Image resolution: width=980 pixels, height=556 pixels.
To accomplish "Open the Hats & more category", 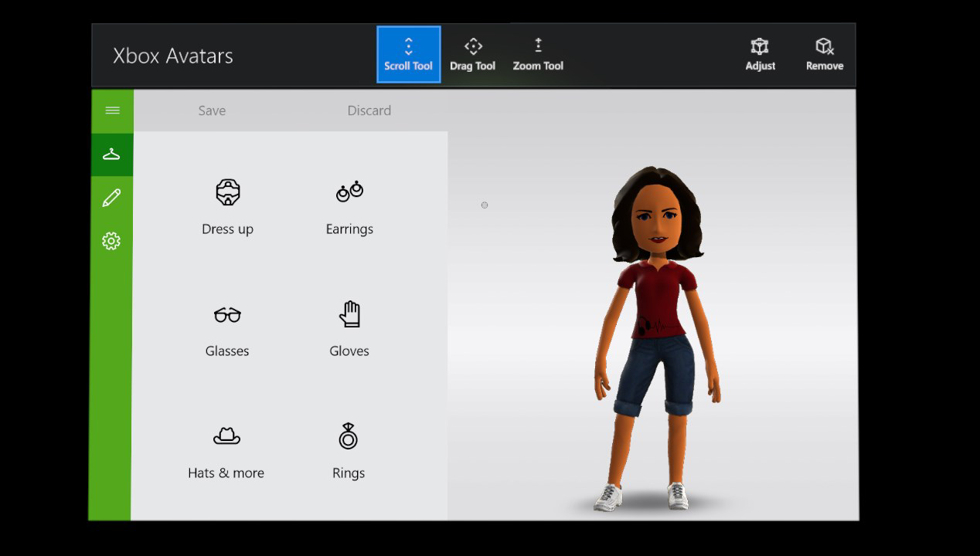I will pos(225,451).
